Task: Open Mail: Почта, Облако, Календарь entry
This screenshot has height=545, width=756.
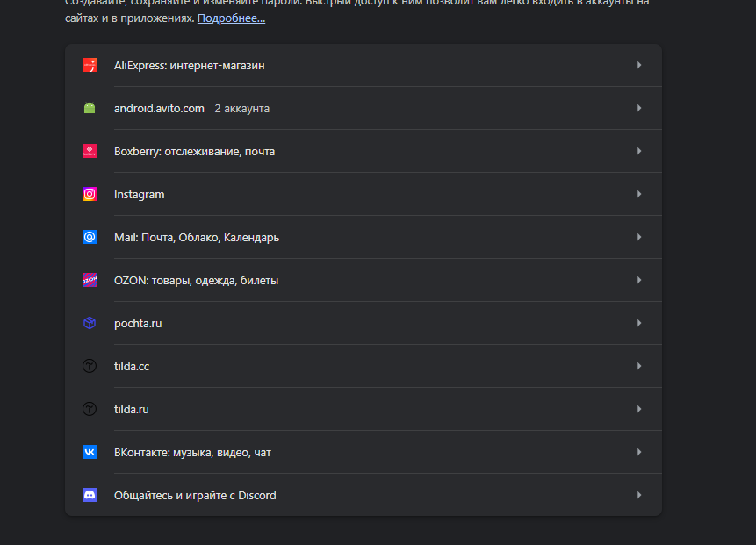Action: coord(363,237)
